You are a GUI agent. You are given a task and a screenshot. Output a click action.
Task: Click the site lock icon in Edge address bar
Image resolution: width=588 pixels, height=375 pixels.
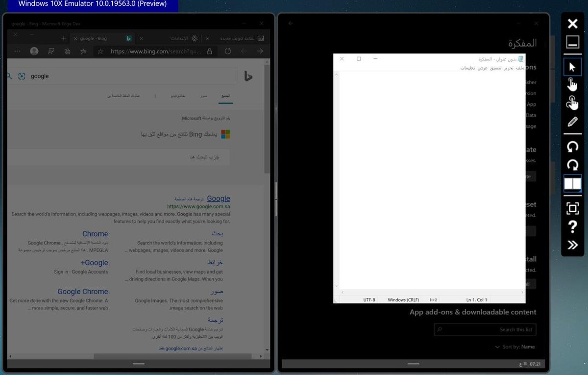pos(210,51)
